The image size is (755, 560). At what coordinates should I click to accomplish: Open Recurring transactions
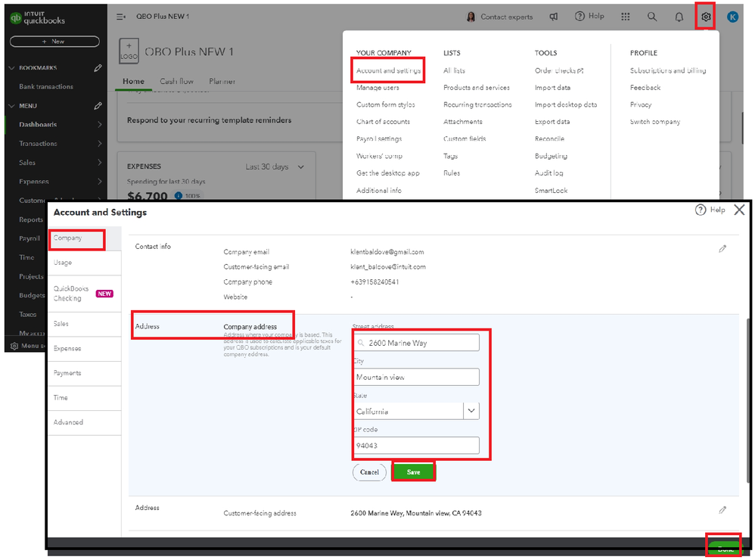(x=477, y=104)
